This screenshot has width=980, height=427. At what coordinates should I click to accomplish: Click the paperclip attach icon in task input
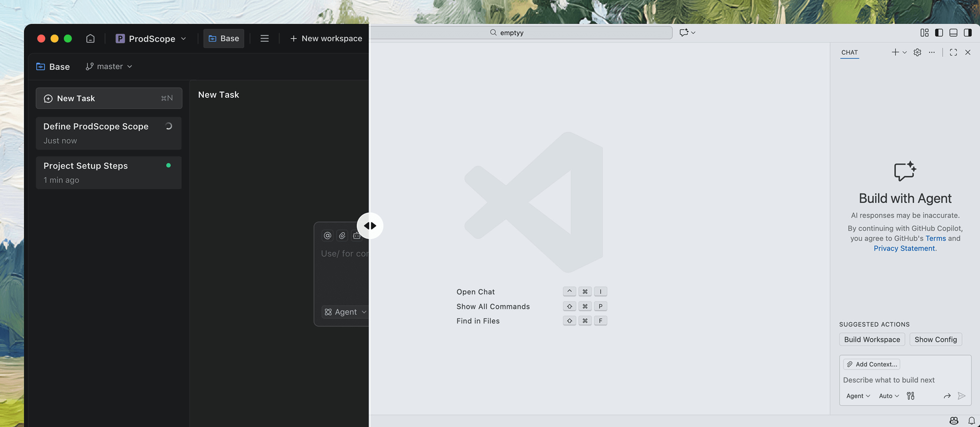(342, 236)
